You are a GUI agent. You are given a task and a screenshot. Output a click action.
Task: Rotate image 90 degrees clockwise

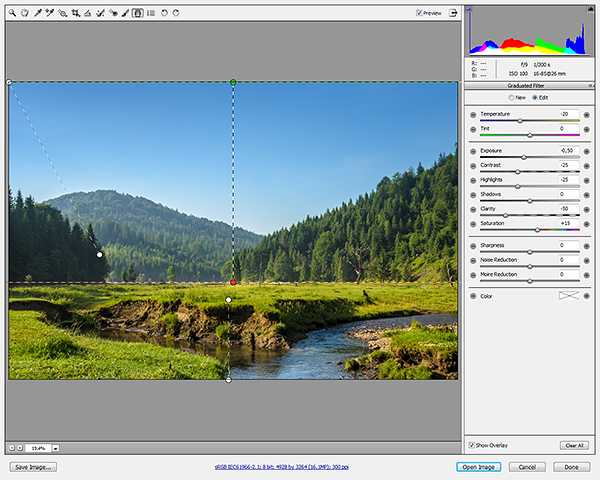tap(176, 13)
